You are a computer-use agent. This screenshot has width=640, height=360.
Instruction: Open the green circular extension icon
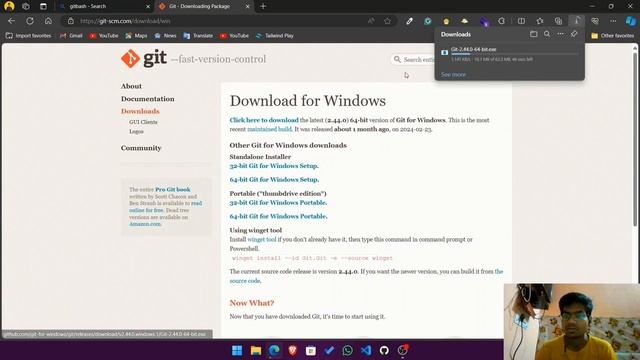427,21
